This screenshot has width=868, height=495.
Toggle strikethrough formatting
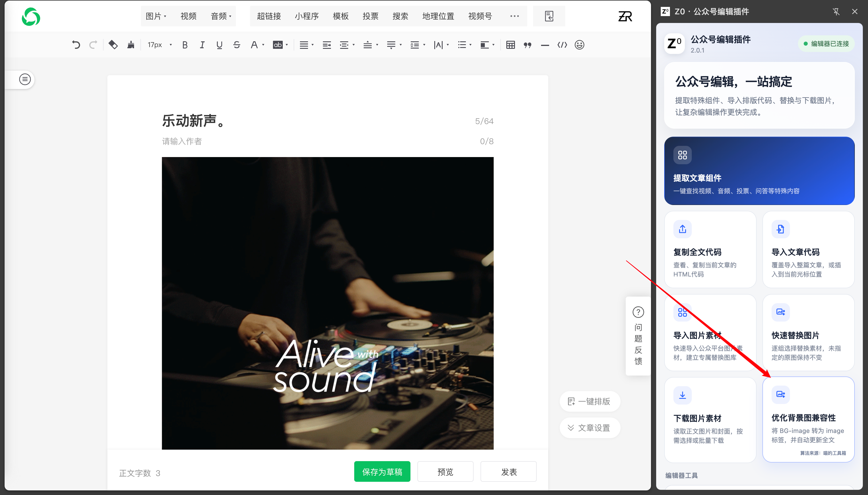(237, 45)
